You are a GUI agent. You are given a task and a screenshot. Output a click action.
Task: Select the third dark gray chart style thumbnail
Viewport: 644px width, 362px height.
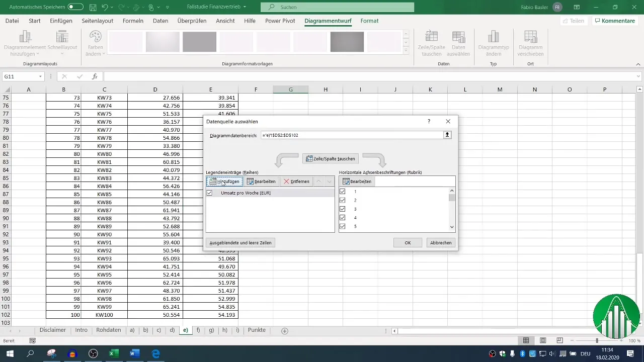(x=199, y=42)
